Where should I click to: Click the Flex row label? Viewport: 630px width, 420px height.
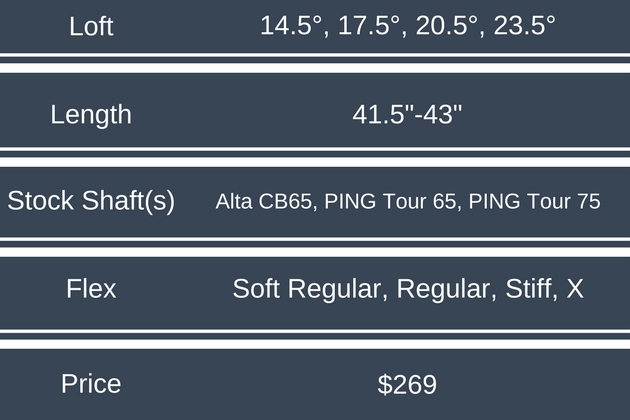(x=91, y=289)
